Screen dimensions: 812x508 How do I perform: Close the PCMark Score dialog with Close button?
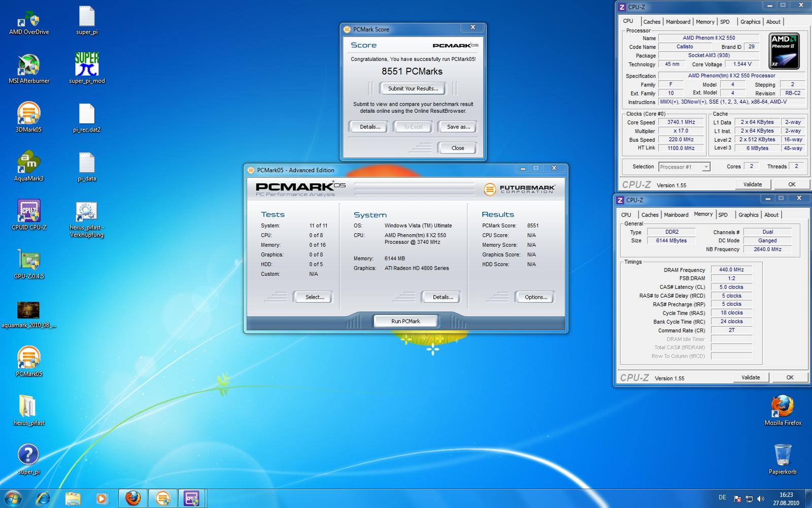(x=457, y=148)
